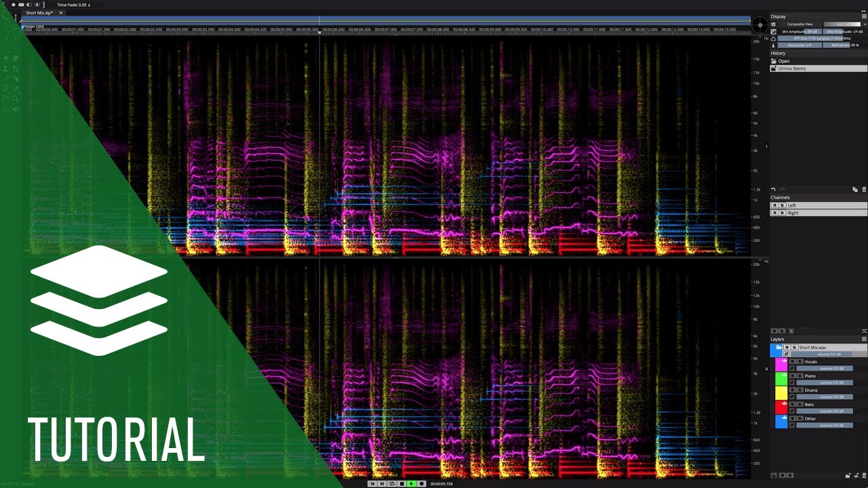Click the green Play button
Image resolution: width=868 pixels, height=488 pixels.
point(412,484)
